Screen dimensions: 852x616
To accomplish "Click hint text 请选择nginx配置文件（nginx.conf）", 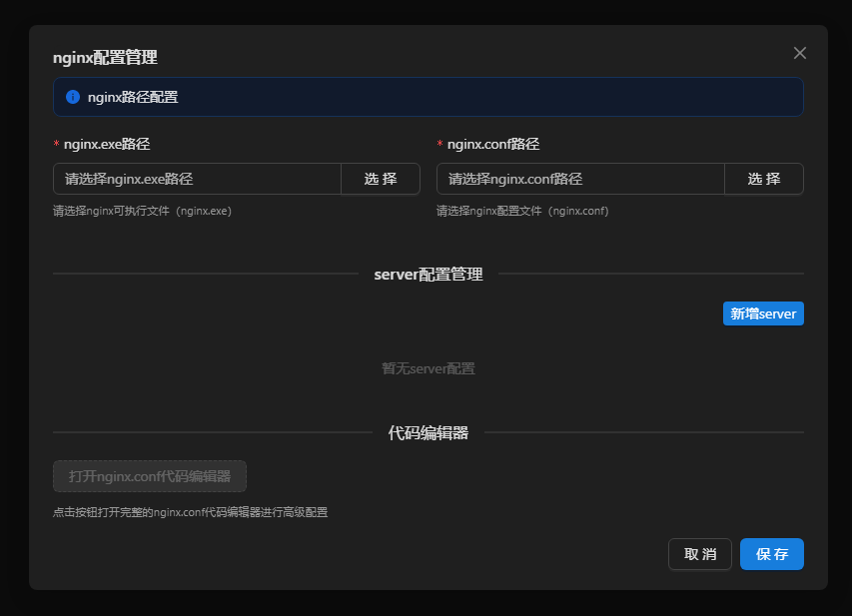I will point(522,211).
